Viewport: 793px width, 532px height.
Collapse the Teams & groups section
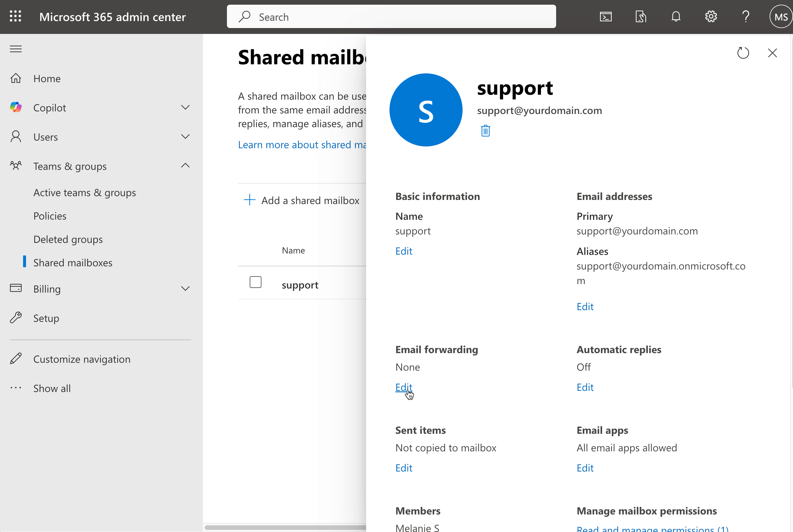tap(185, 166)
